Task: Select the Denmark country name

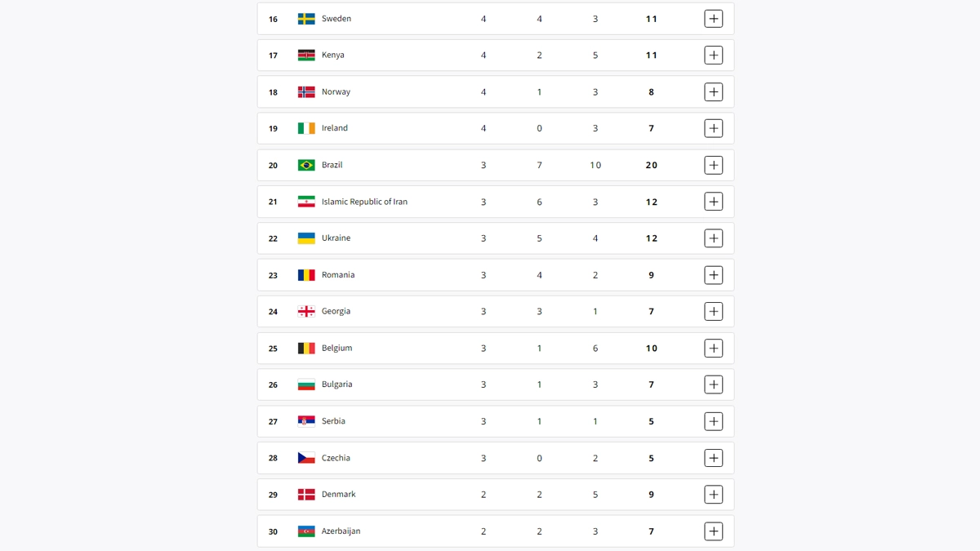Action: point(338,495)
